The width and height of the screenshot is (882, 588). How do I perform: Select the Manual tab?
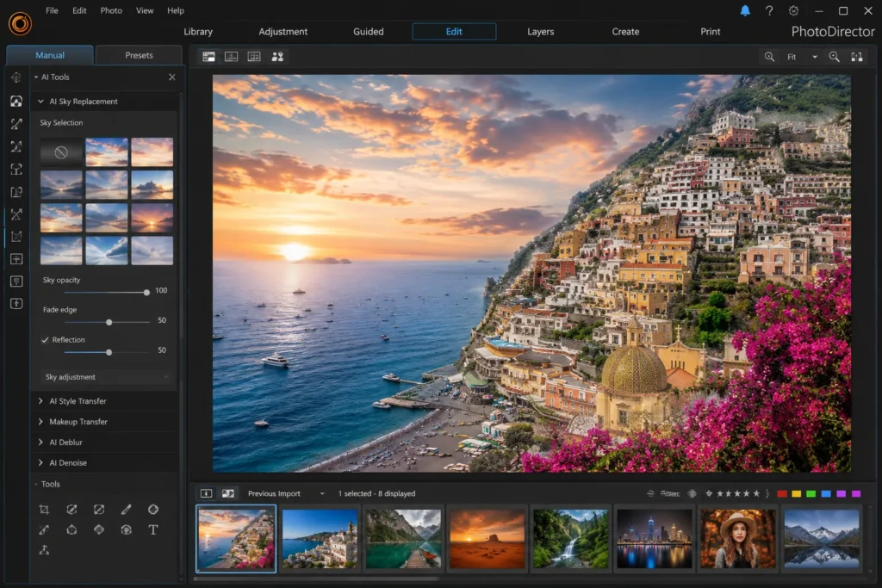50,55
